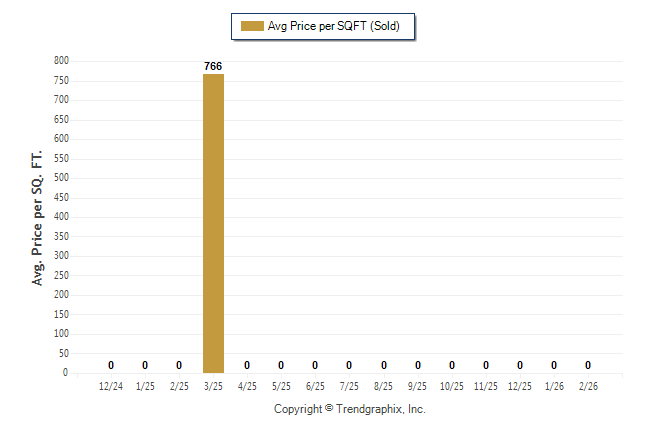The width and height of the screenshot is (646, 434).
Task: Select the 9/25 x-axis label
Action: point(418,386)
